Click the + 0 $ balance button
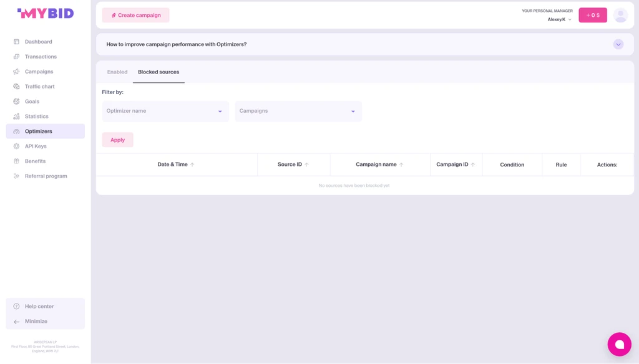 [593, 15]
